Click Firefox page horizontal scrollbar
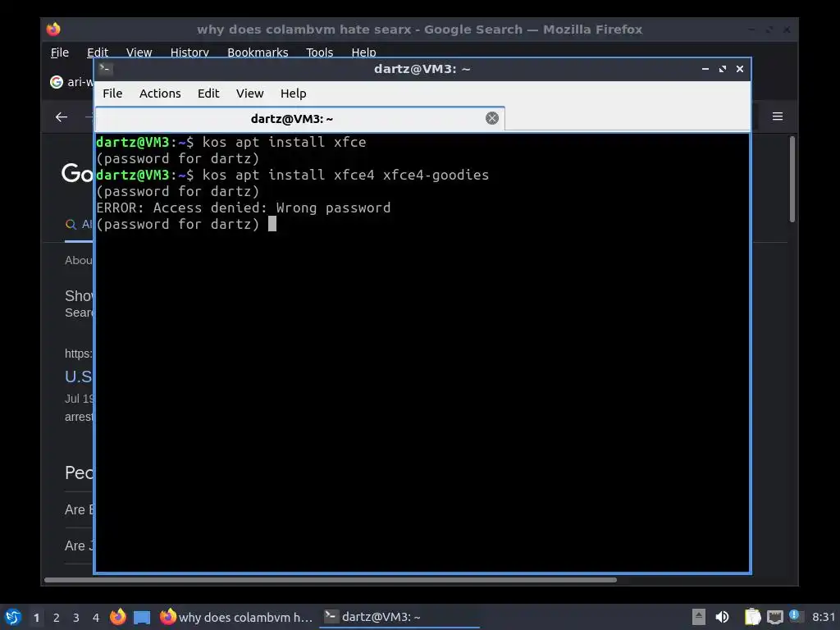Screen dimensions: 840x630 click(x=330, y=580)
